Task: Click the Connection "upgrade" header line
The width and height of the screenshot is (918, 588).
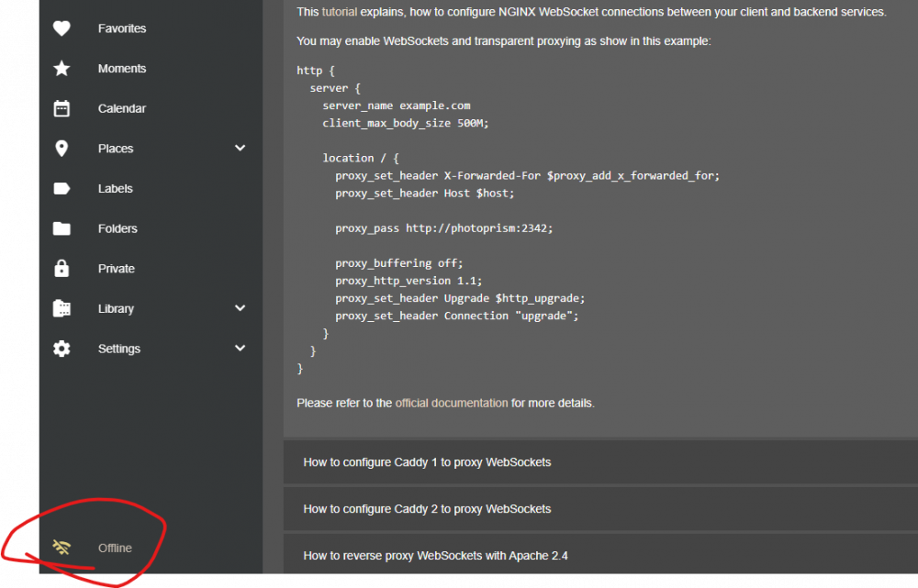Action: tap(456, 316)
